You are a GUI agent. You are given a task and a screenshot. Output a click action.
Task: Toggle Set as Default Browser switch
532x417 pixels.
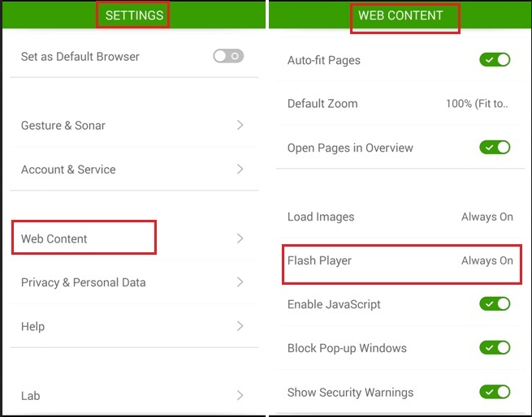228,57
